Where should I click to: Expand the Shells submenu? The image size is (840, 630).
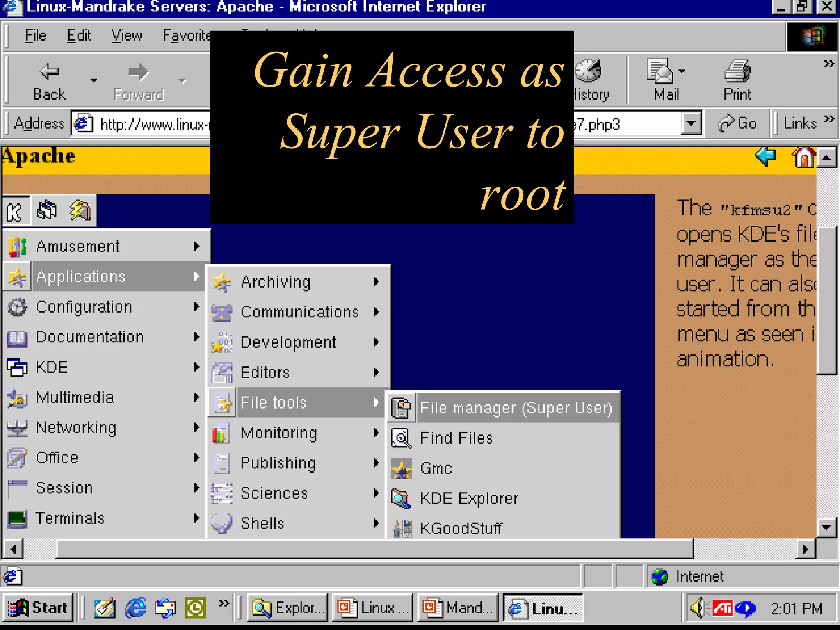pos(297,523)
